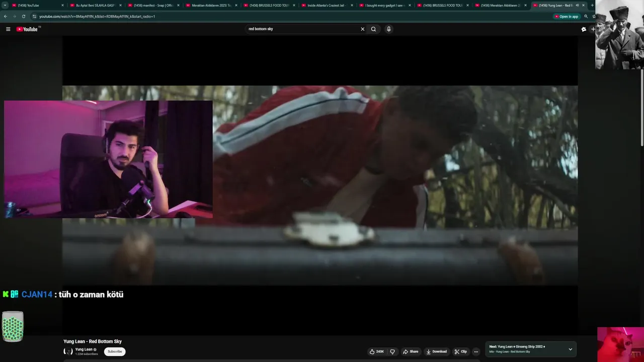Screen dimensions: 644x362
Task: Close the 'I bought every gadget' tab
Action: pos(410,5)
